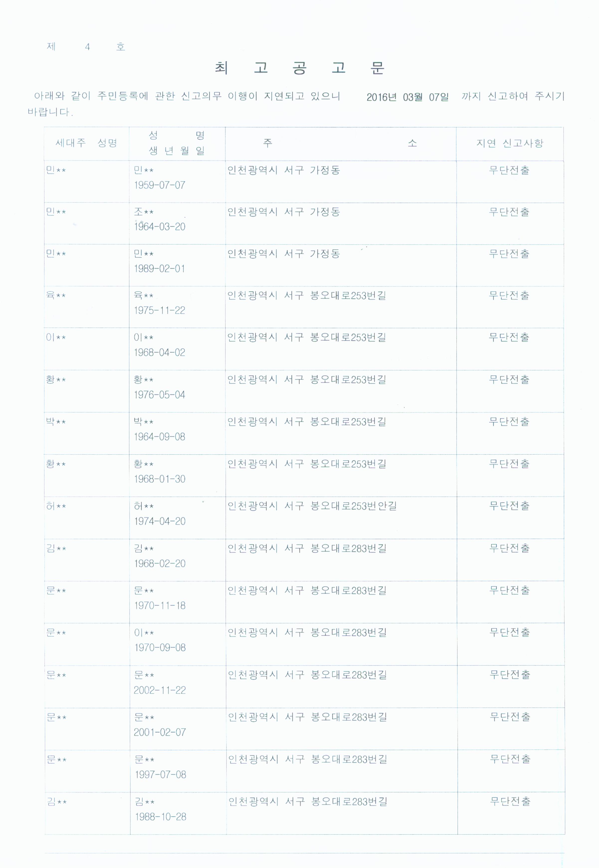The width and height of the screenshot is (599, 868).
Task: Select the deadline date 2016년 03월 07일
Action: pos(407,97)
